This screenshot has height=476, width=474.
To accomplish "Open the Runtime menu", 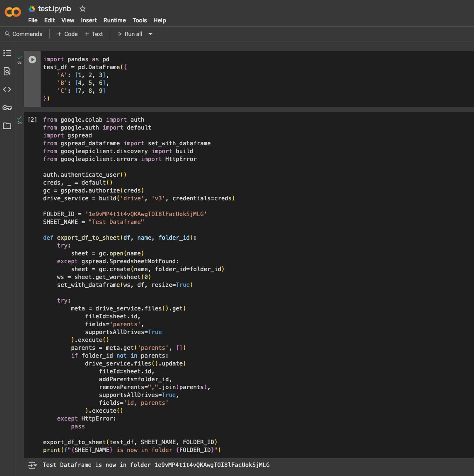I will coord(114,20).
